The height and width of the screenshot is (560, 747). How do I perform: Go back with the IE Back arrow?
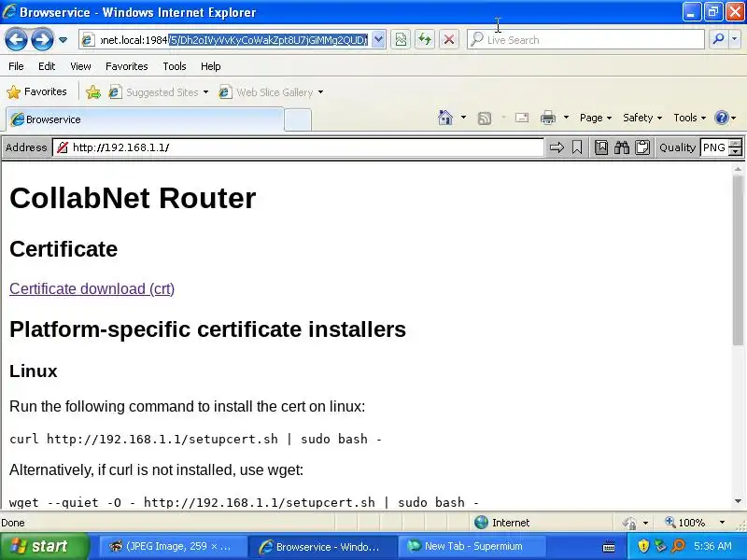(x=16, y=40)
